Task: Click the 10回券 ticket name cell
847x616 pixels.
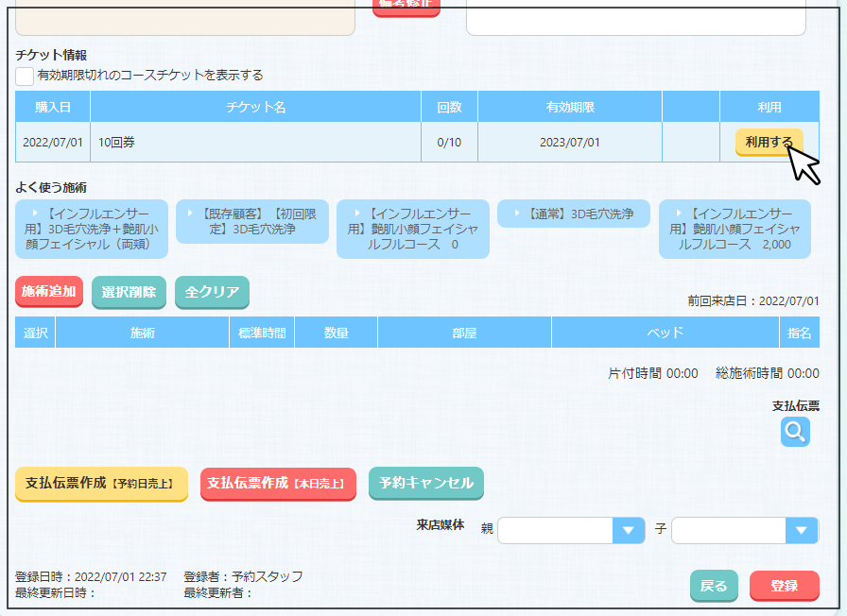Action: coord(255,143)
